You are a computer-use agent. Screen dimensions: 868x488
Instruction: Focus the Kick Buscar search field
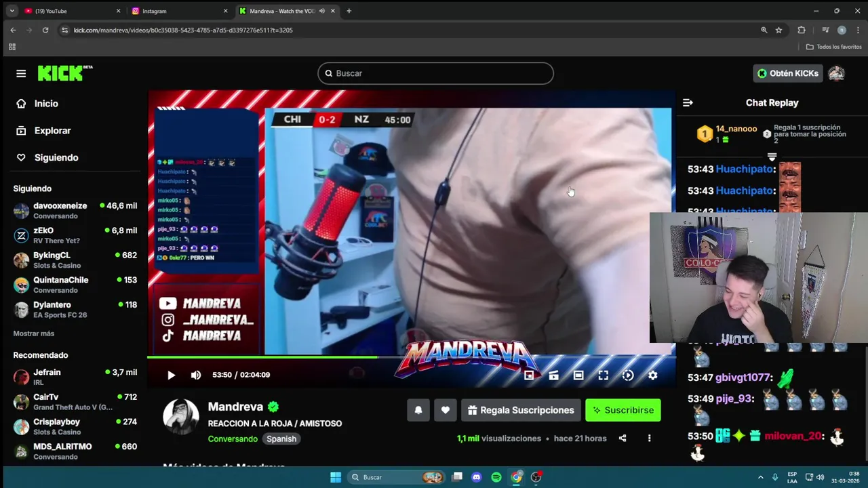point(435,73)
